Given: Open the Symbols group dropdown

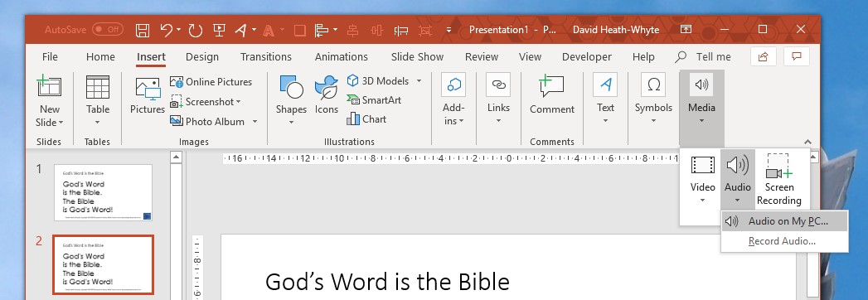Looking at the screenshot, I should point(653,99).
